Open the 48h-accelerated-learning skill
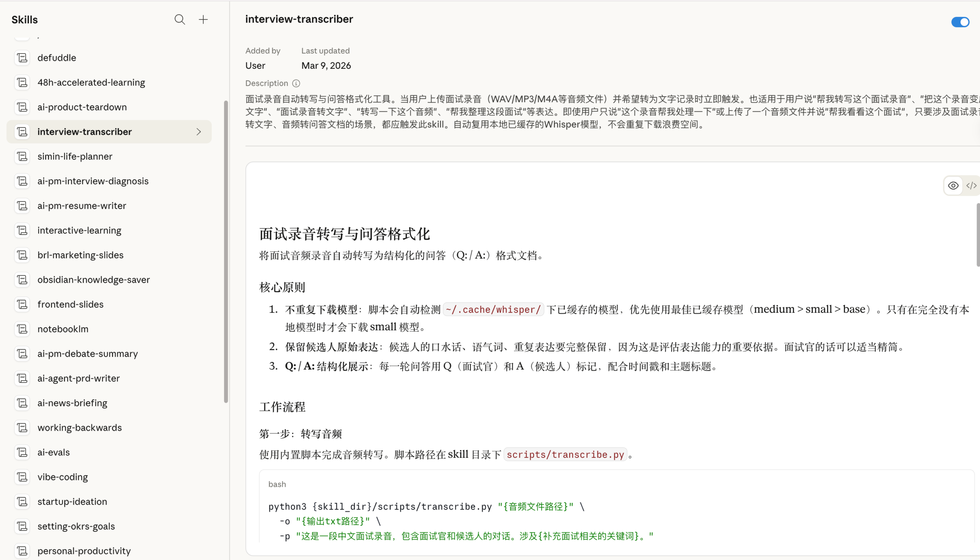This screenshot has width=980, height=560. pos(91,82)
